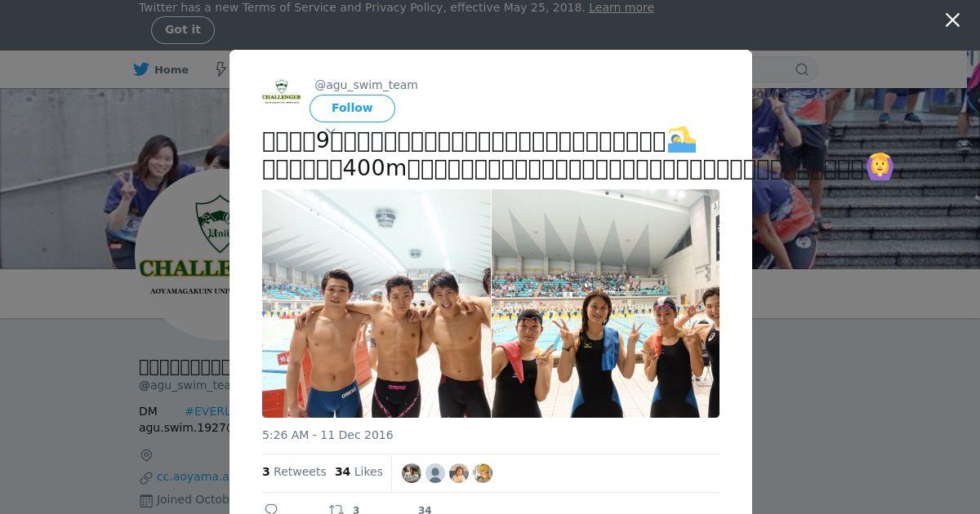980x514 pixels.
Task: Open the CHALLENGER avatar in the tweet
Action: pos(282,91)
